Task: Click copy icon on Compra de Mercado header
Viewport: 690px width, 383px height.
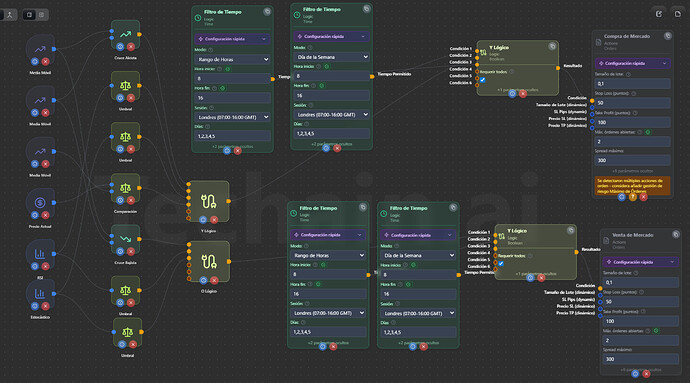Action: coord(668,36)
